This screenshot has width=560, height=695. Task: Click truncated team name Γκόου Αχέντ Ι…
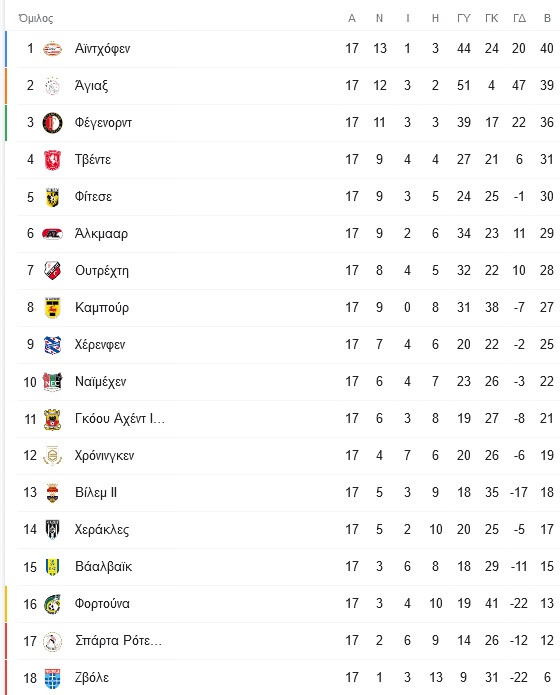(x=120, y=418)
